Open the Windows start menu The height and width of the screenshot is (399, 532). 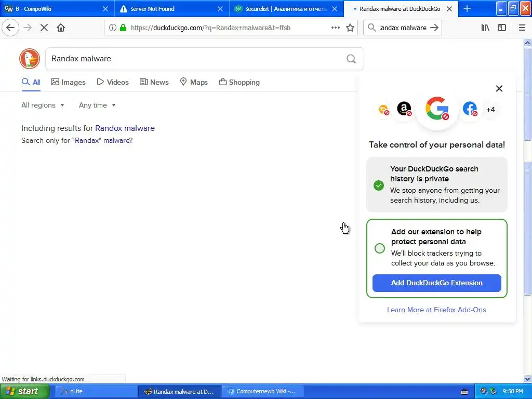[24, 392]
